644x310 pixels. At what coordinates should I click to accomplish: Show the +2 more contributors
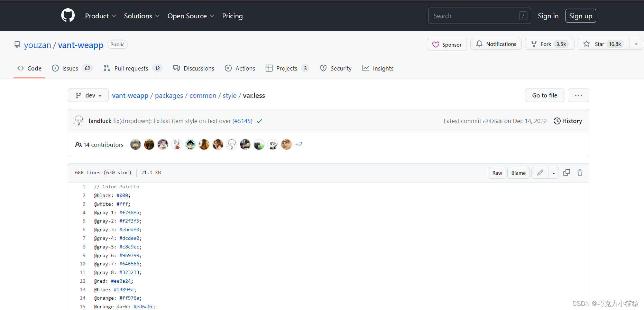299,144
